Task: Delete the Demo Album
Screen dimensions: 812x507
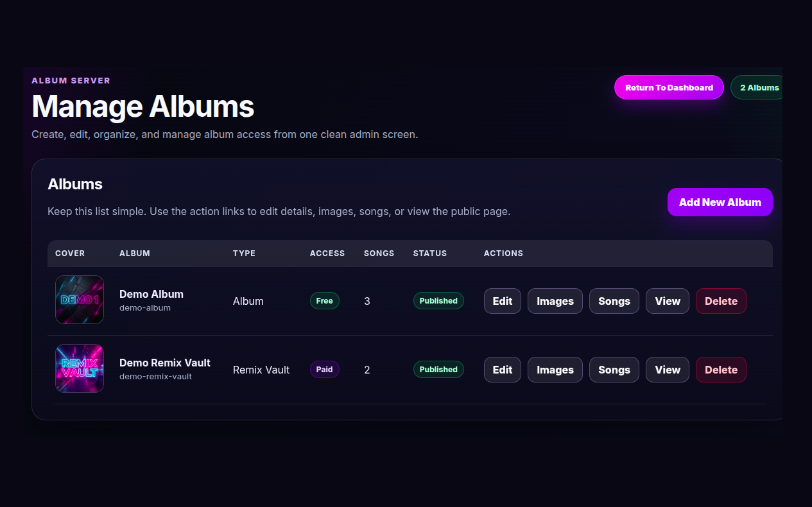Action: 721,301
